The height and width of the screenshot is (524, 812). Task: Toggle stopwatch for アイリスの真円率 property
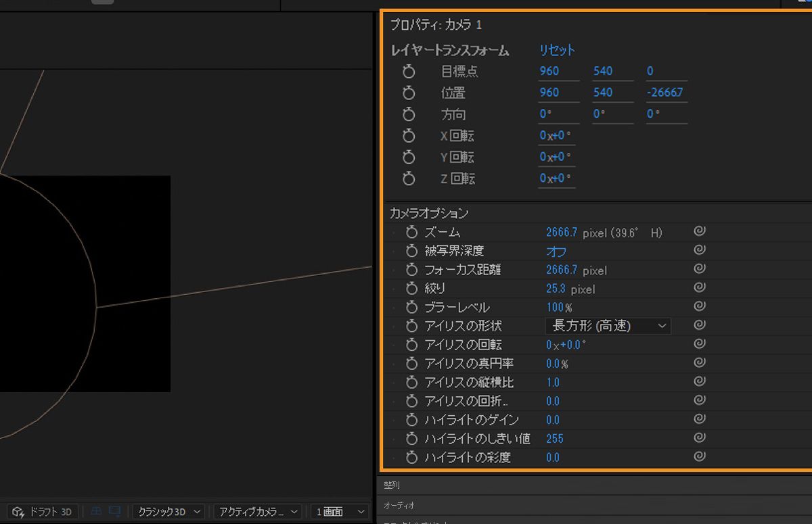pyautogui.click(x=412, y=364)
